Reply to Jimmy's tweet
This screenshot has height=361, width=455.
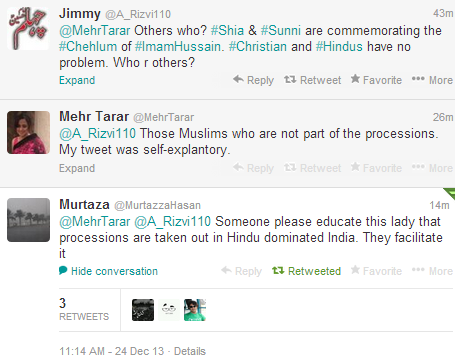[253, 80]
